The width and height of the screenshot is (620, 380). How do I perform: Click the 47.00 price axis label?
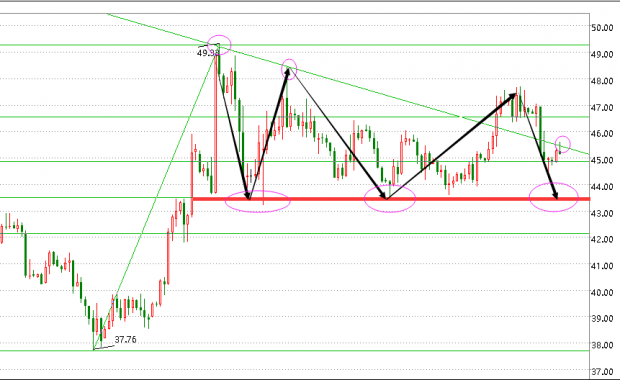pos(602,108)
